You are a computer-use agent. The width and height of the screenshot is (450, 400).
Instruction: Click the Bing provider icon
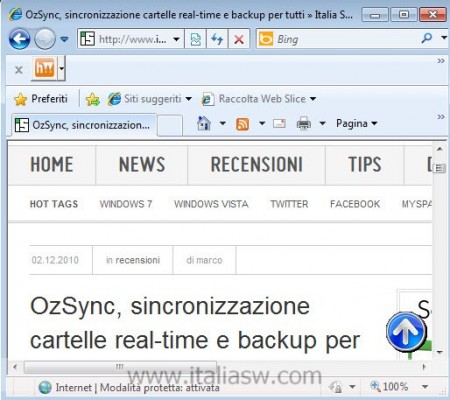[266, 39]
